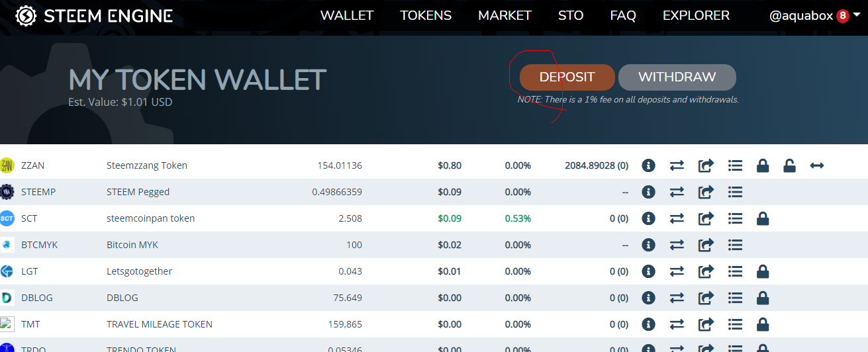Trade SCT using the exchange arrows icon

coord(677,218)
